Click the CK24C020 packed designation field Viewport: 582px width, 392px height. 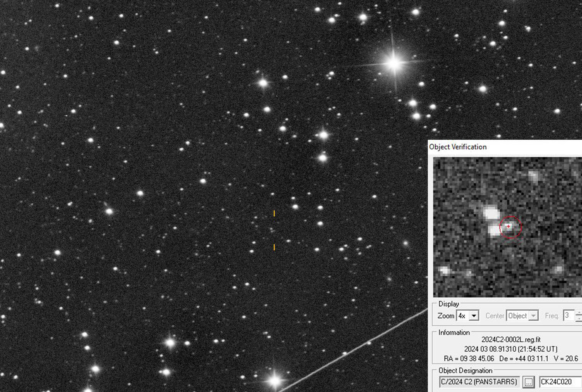(560, 382)
